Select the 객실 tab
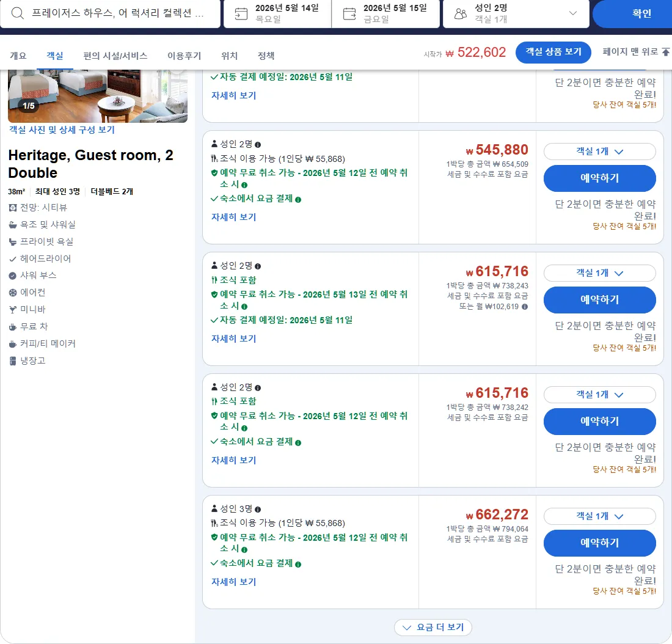 tap(55, 56)
